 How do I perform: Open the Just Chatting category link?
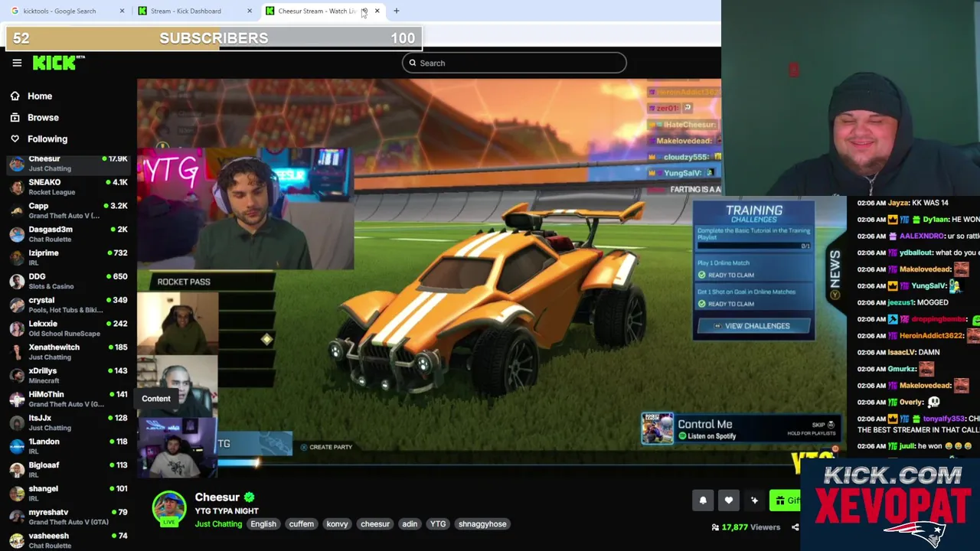tap(218, 524)
